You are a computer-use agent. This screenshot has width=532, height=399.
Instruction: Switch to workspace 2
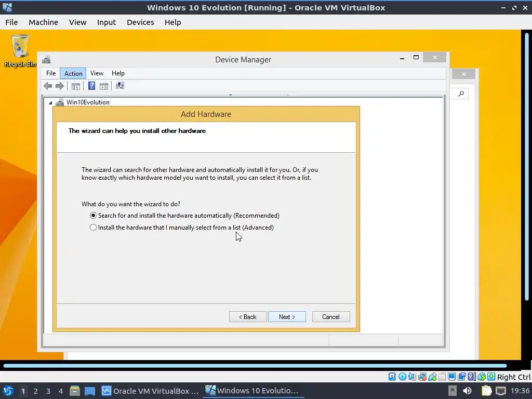coord(36,391)
